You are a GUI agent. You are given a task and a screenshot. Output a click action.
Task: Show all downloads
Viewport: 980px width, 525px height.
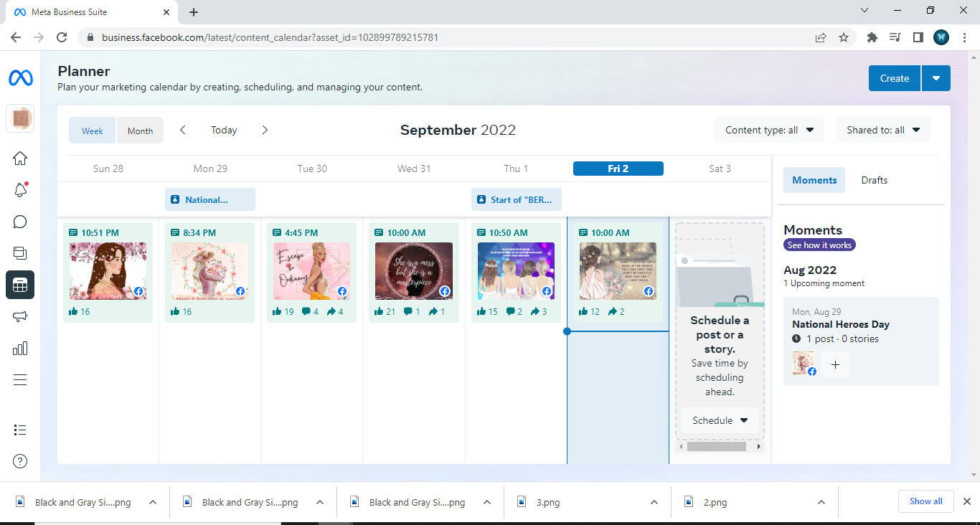coord(926,501)
